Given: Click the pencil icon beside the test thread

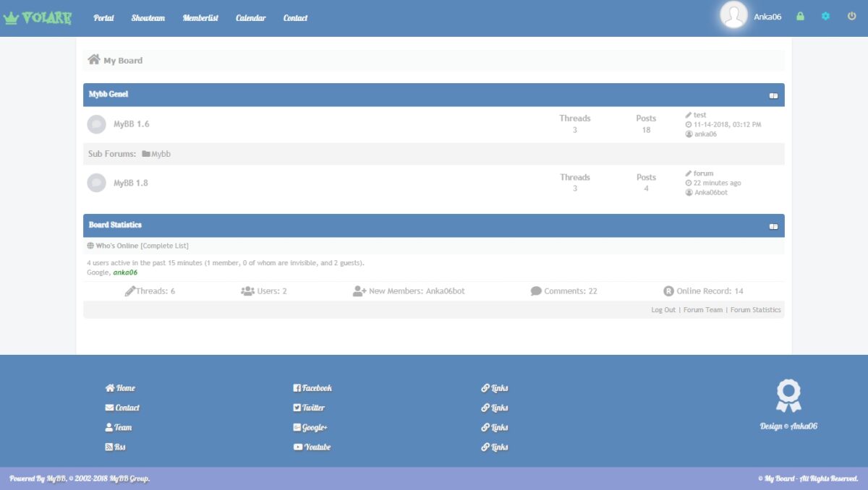Looking at the screenshot, I should (687, 114).
